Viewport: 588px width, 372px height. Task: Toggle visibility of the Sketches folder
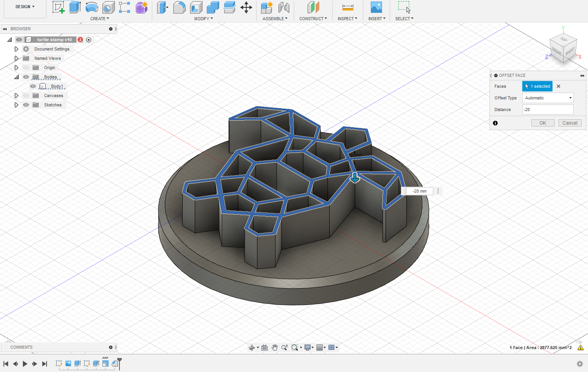click(x=26, y=105)
